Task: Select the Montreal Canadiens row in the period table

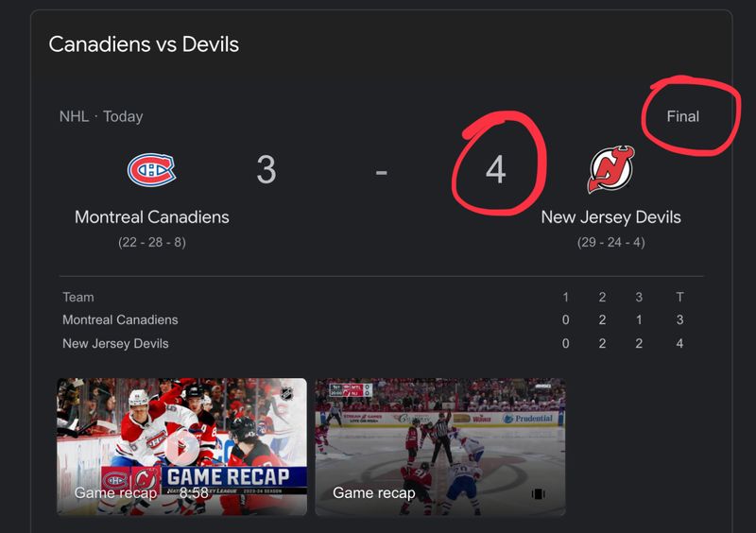Action: tap(120, 320)
